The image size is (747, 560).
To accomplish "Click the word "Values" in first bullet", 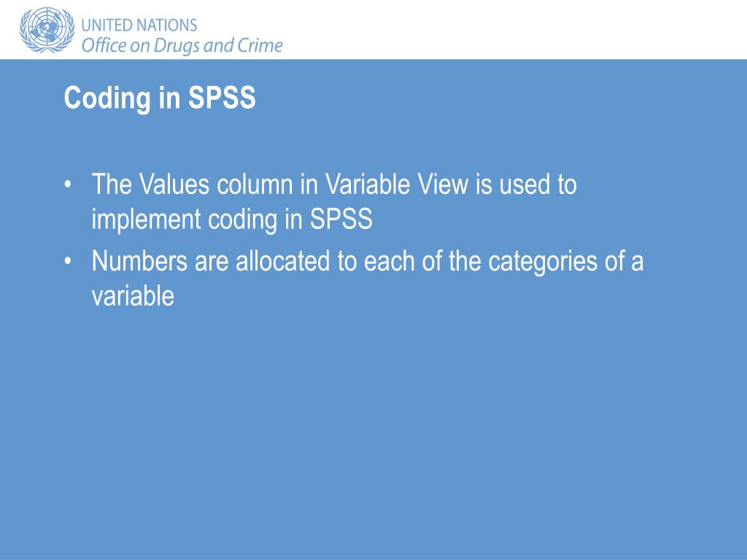I will point(174,184).
